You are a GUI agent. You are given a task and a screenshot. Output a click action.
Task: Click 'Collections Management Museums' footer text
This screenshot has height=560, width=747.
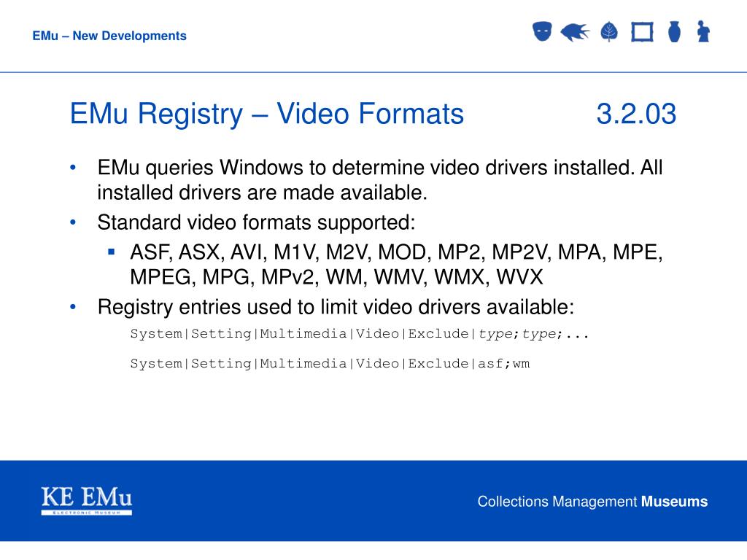coord(592,502)
